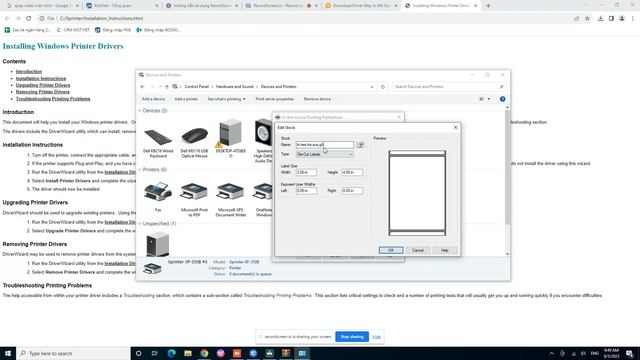Click Remove device toolbar item
The image size is (640, 360).
point(317,99)
